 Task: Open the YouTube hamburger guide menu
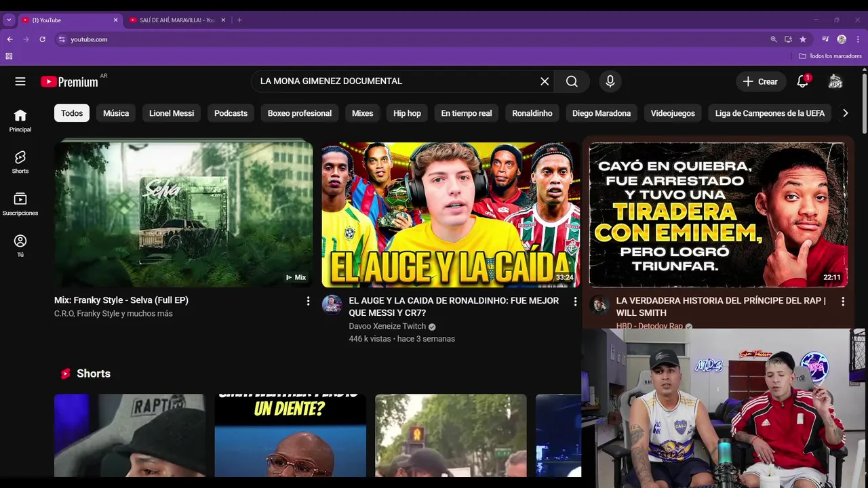click(x=20, y=81)
